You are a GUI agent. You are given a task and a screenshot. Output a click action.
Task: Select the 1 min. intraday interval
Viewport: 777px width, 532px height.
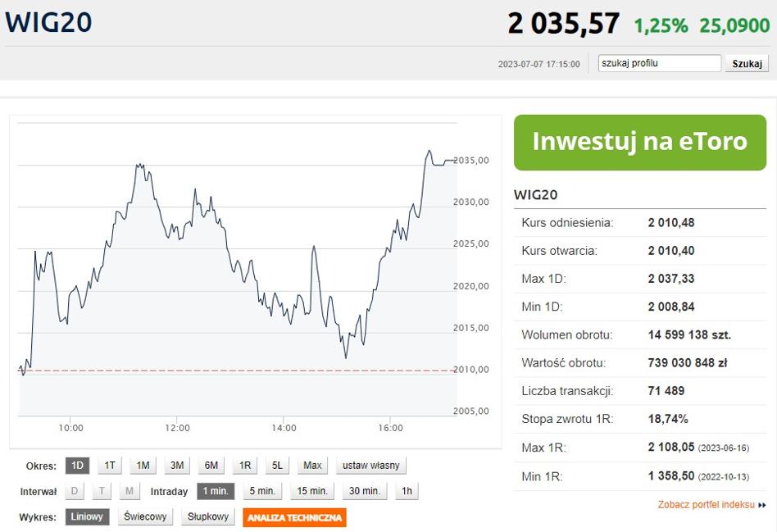[216, 491]
